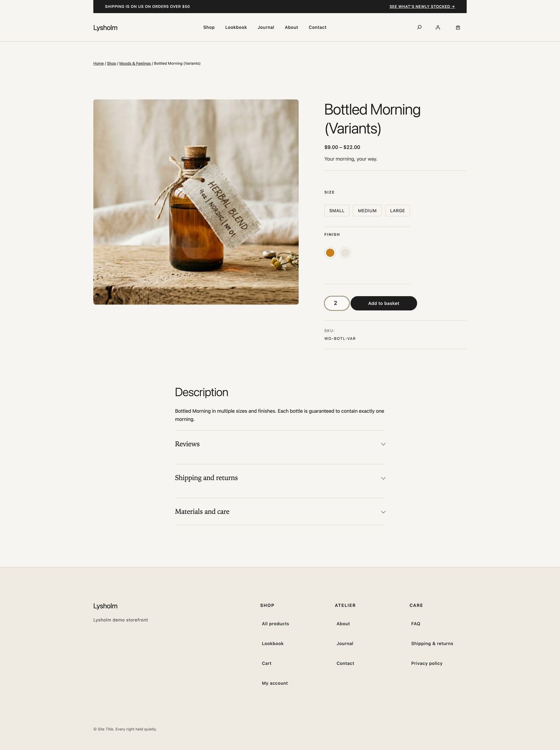Click the bottle product image

coord(196,202)
